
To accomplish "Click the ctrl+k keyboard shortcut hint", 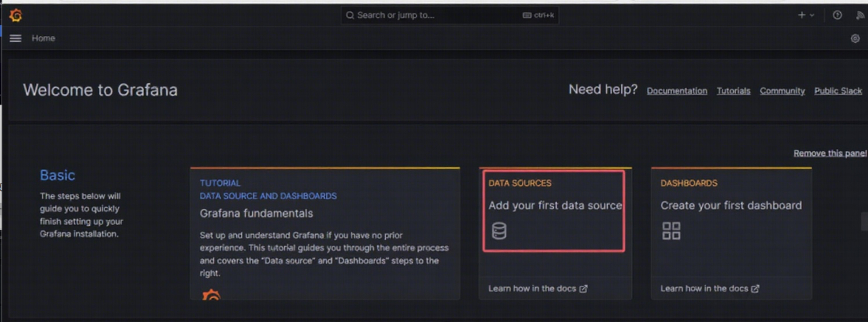I will (538, 16).
